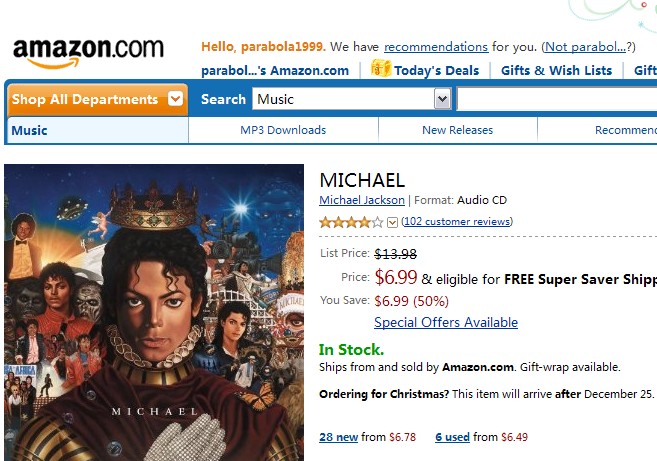Open the MP3 Downloads tab

[x=283, y=130]
